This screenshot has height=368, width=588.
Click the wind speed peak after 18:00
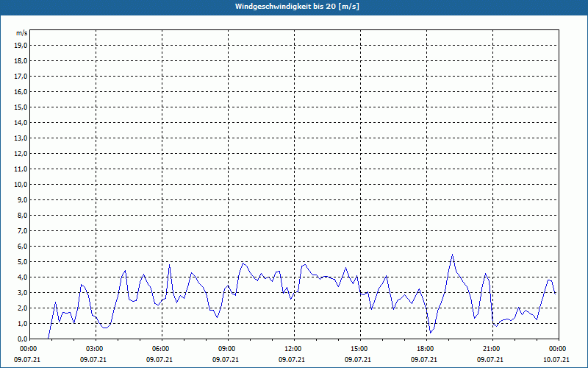tap(453, 255)
